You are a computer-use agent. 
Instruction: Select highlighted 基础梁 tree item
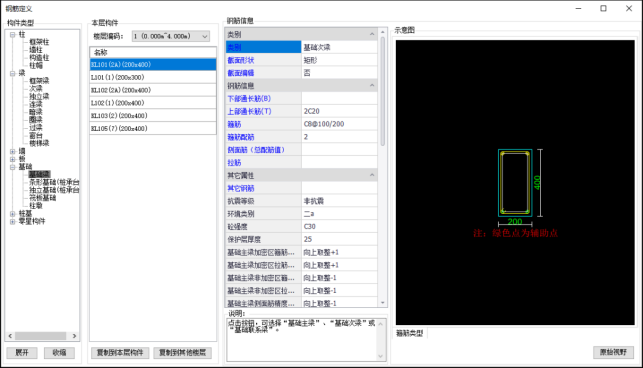pyautogui.click(x=39, y=174)
